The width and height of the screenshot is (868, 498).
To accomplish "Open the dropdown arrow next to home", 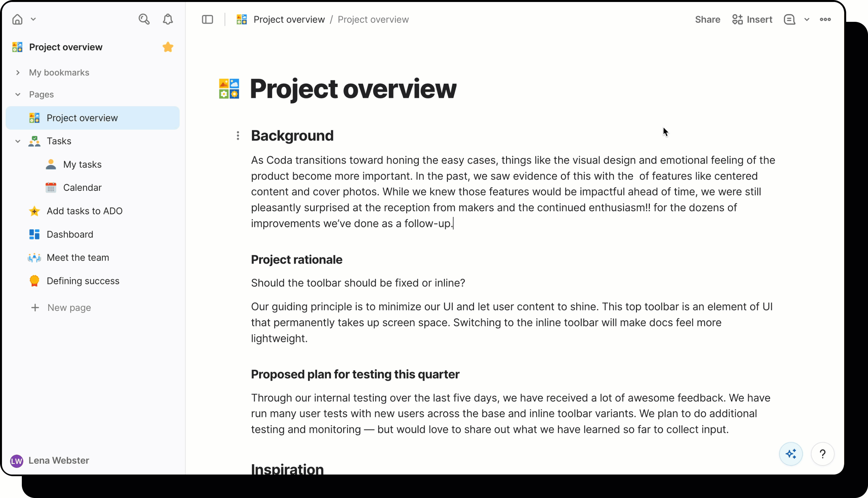I will pyautogui.click(x=33, y=19).
